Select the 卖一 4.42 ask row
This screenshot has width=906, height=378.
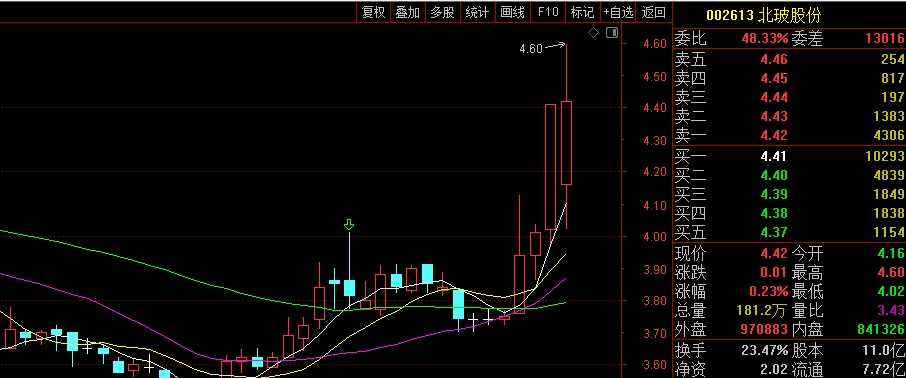click(789, 135)
